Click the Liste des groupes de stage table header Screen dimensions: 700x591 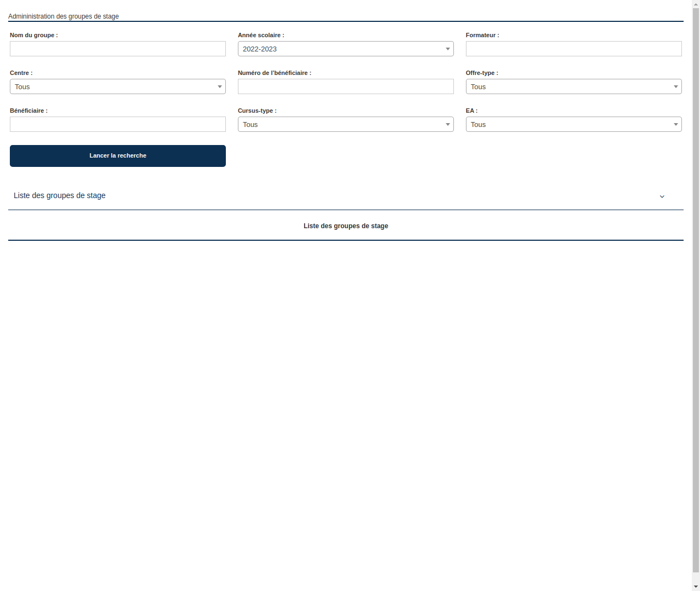coord(346,226)
